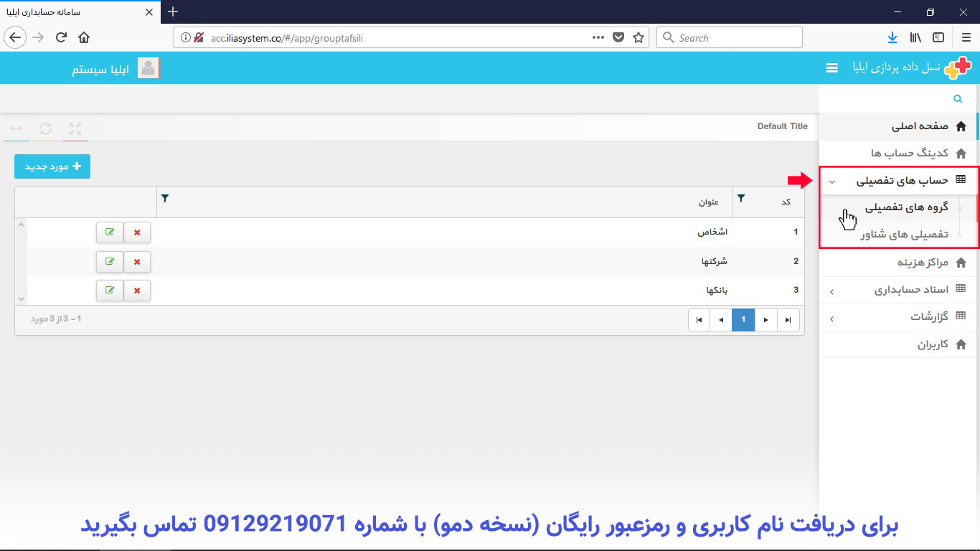Click the delete icon for the بانکها row
Viewport: 980px width, 551px height.
[x=137, y=290]
